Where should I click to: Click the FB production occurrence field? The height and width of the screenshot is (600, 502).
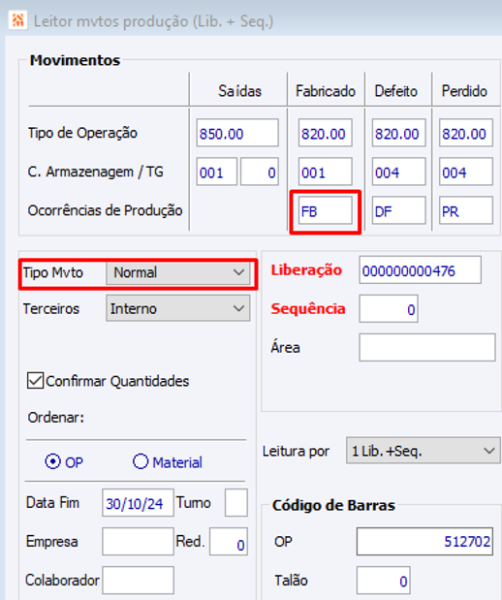325,210
